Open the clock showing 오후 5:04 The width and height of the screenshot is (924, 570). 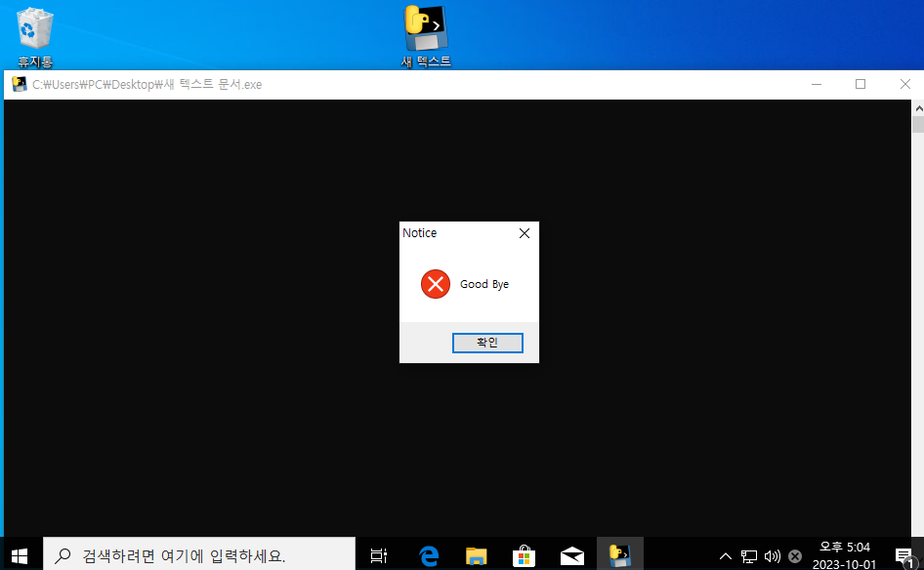pyautogui.click(x=845, y=555)
